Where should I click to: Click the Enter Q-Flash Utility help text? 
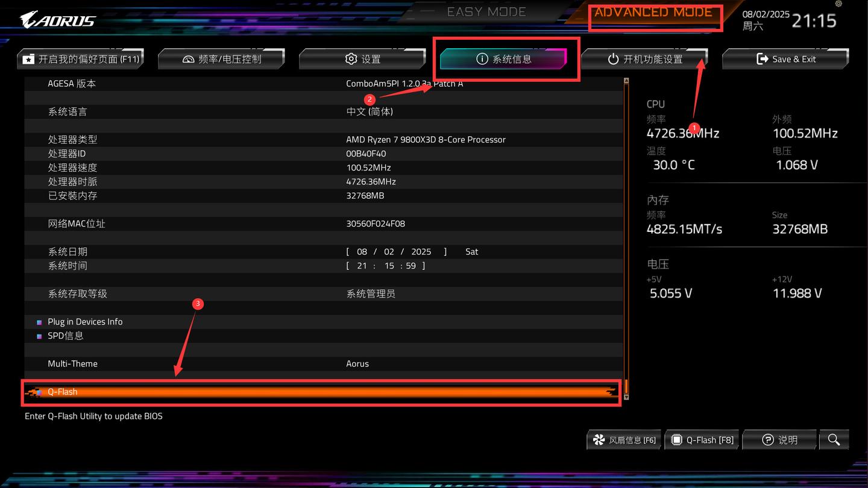[x=93, y=416]
